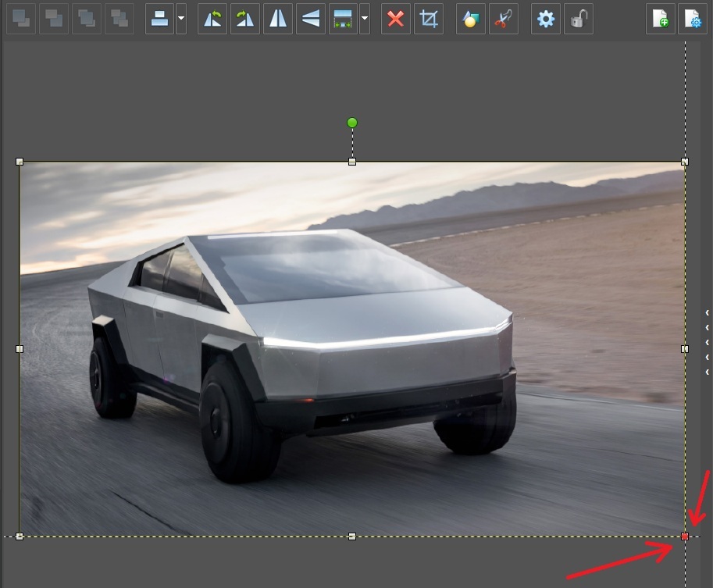This screenshot has height=588, width=713.
Task: Click the send to back icon
Action: click(x=119, y=19)
